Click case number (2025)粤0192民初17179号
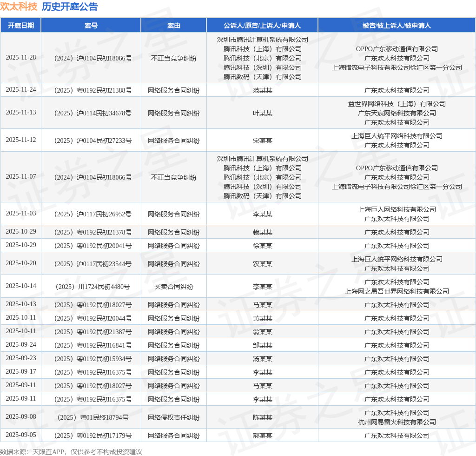 pos(93,436)
